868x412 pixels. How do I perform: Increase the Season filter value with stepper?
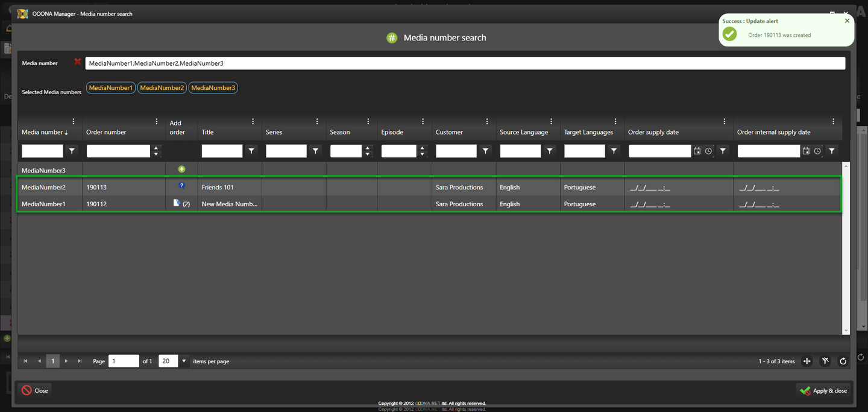click(368, 148)
